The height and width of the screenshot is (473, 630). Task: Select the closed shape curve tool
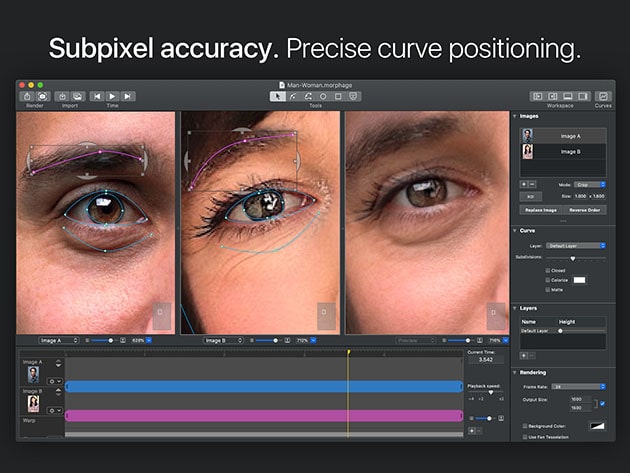(x=308, y=96)
